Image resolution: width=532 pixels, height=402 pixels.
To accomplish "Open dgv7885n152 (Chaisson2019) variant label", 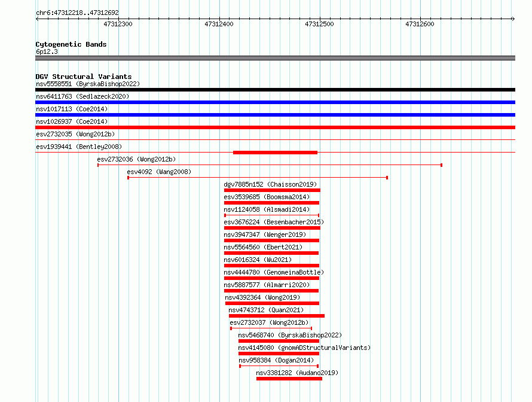I will tap(270, 184).
